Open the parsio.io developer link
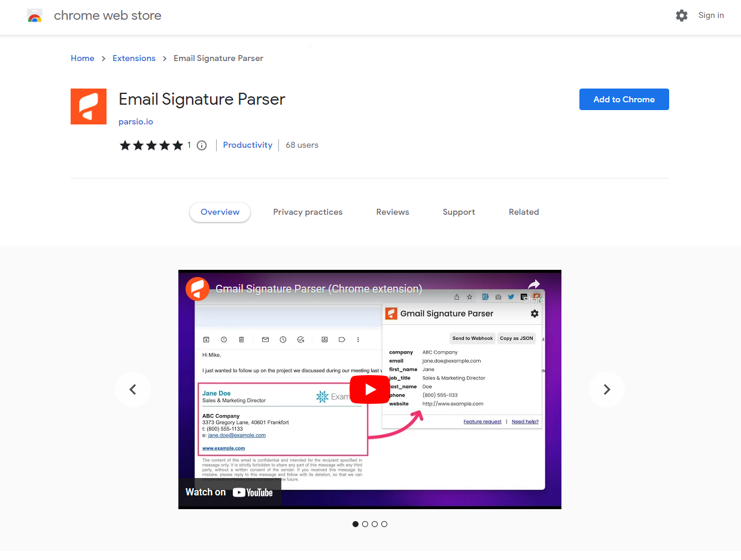The height and width of the screenshot is (560, 741). [x=136, y=121]
